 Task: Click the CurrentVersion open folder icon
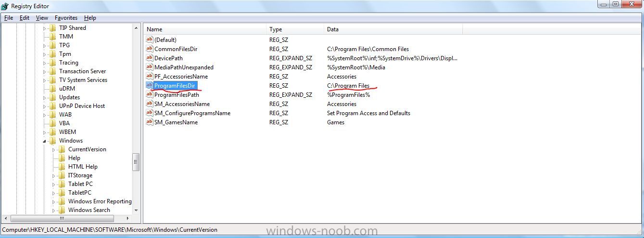tap(62, 149)
